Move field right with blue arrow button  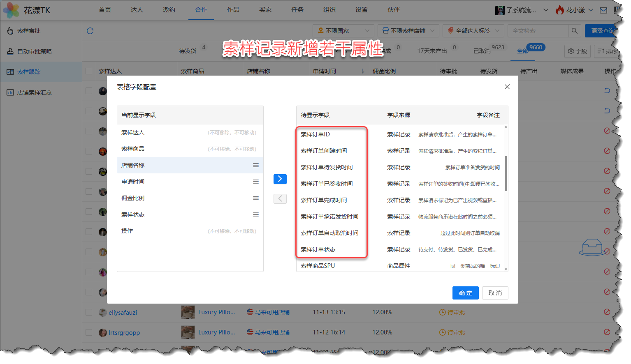click(280, 179)
